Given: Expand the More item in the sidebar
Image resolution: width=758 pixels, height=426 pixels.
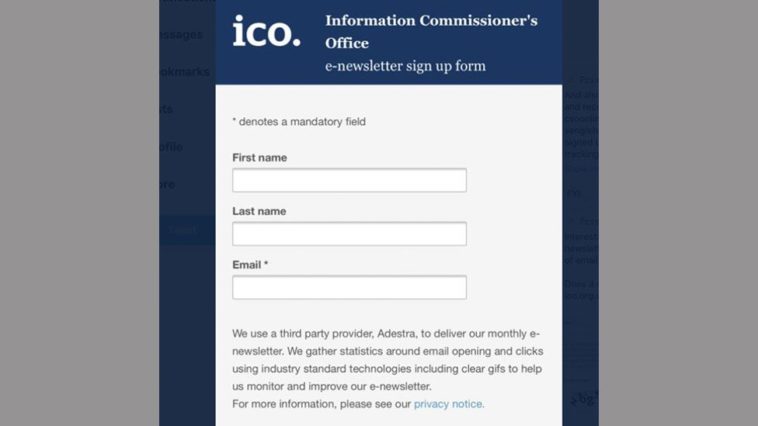Looking at the screenshot, I should click(168, 184).
